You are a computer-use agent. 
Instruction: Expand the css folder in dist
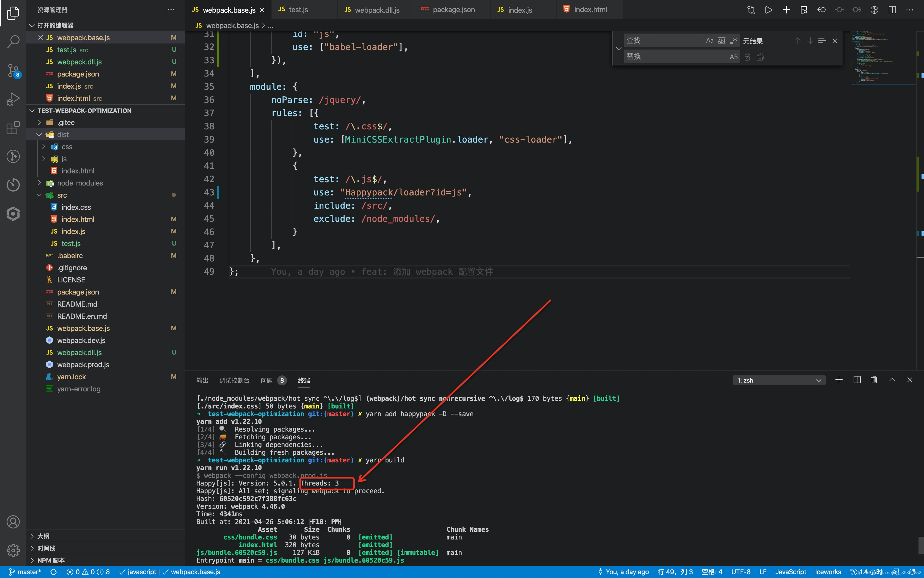coord(43,147)
